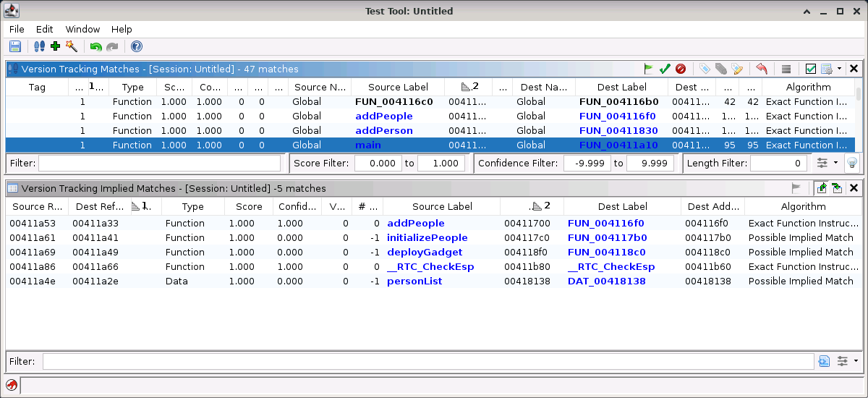Click the Save session floppy disk icon
The height and width of the screenshot is (398, 868).
point(14,46)
